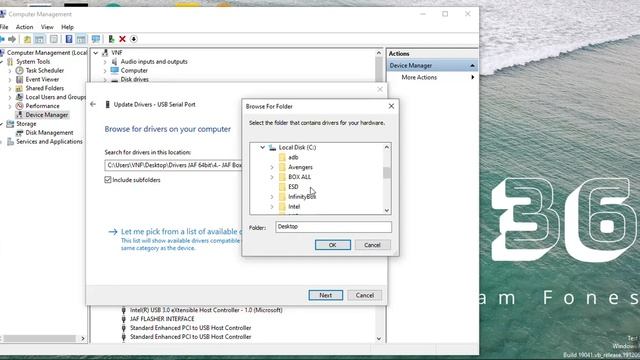
Task: Close the Browse For Folder dialog
Action: click(391, 106)
